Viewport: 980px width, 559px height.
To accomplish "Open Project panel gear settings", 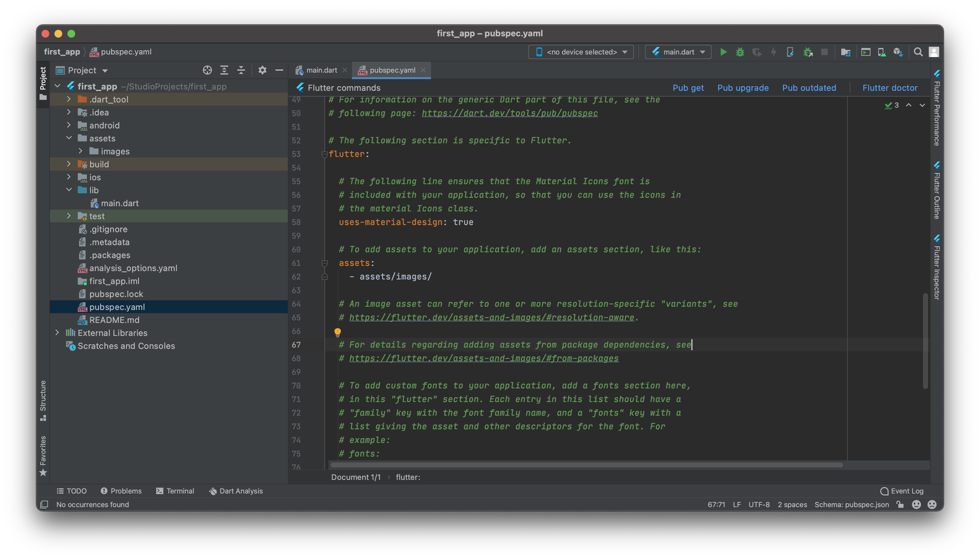I will pos(262,70).
